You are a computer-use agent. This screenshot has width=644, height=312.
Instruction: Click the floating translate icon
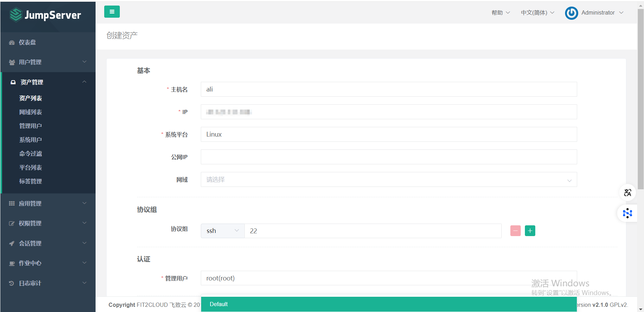627,192
